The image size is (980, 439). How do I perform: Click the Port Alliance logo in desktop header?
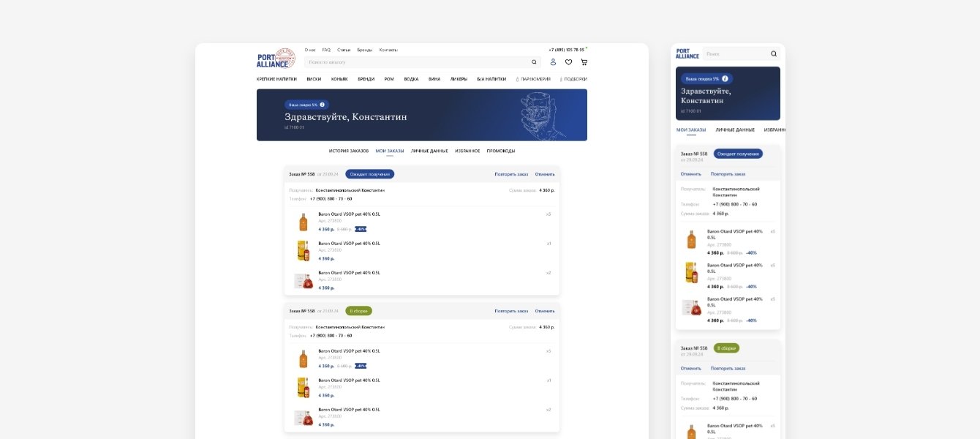[276, 59]
